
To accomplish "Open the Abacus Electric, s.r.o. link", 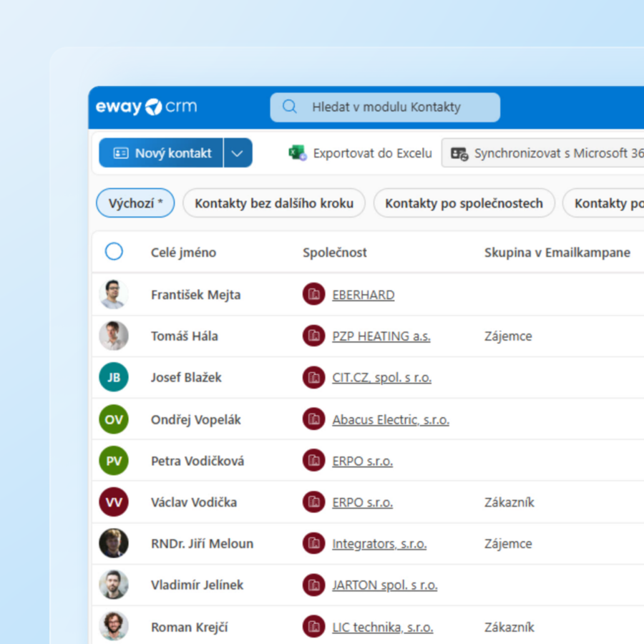I will 391,420.
